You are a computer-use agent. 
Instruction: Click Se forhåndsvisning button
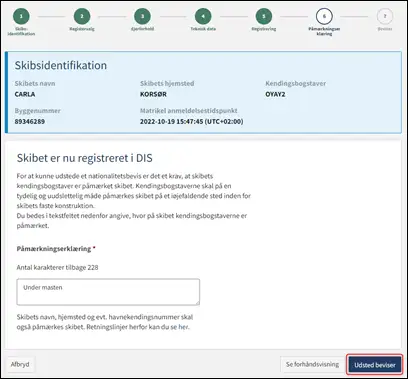[x=312, y=364]
